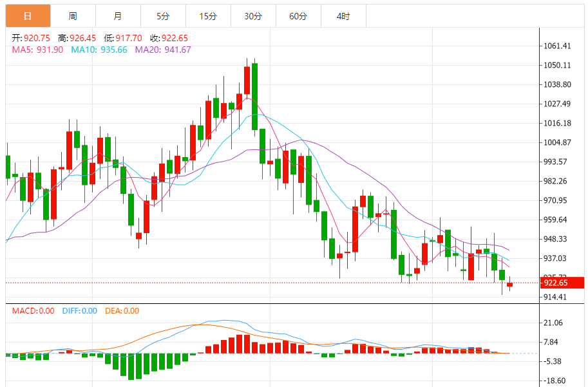588x387 pixels.
Task: Click the 982.26 price axis label
Action: point(555,181)
